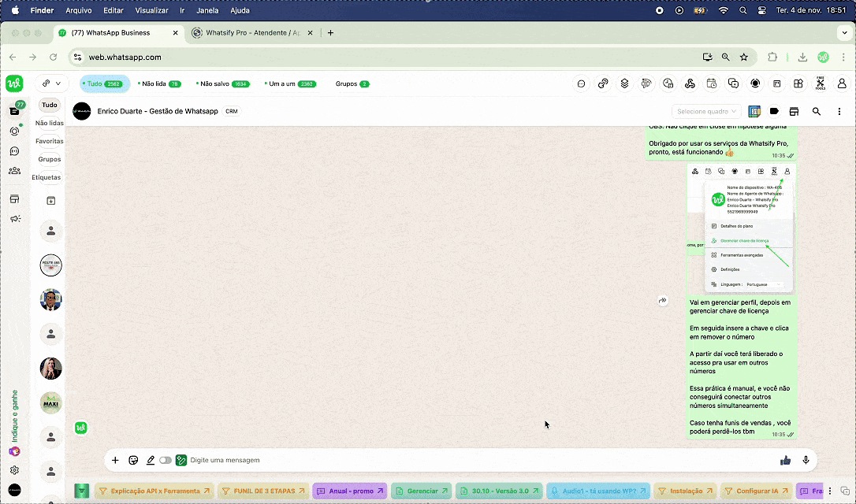Open the Free Tools icon in toolbar
Screen dimensions: 856x504
click(820, 83)
